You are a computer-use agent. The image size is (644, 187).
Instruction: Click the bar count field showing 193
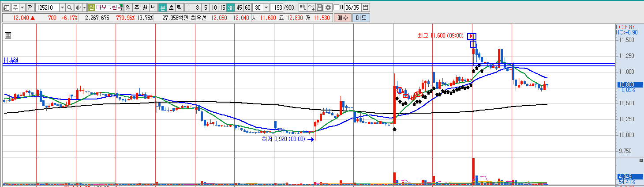(x=277, y=8)
